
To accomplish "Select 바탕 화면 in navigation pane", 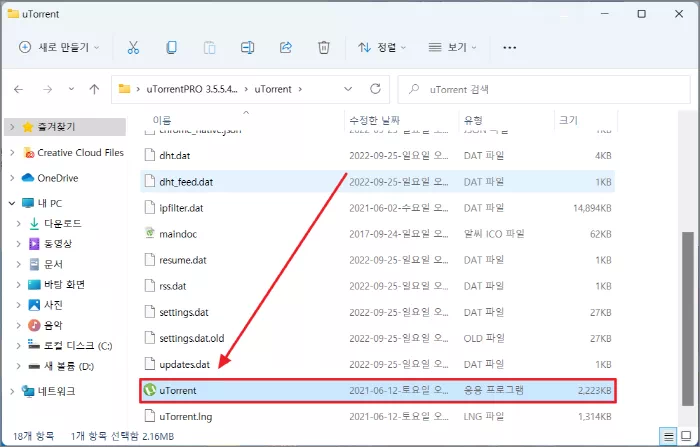I will (64, 284).
